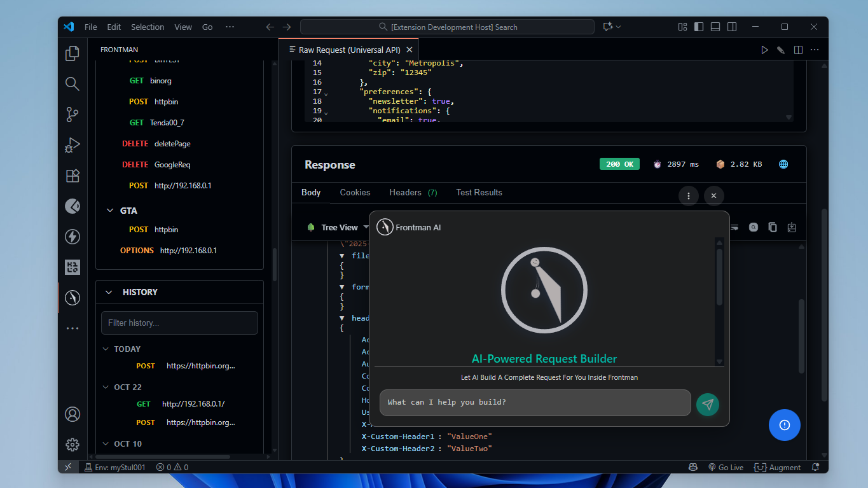This screenshot has width=868, height=488.
Task: Click errors and warnings count in status bar
Action: pos(172,467)
